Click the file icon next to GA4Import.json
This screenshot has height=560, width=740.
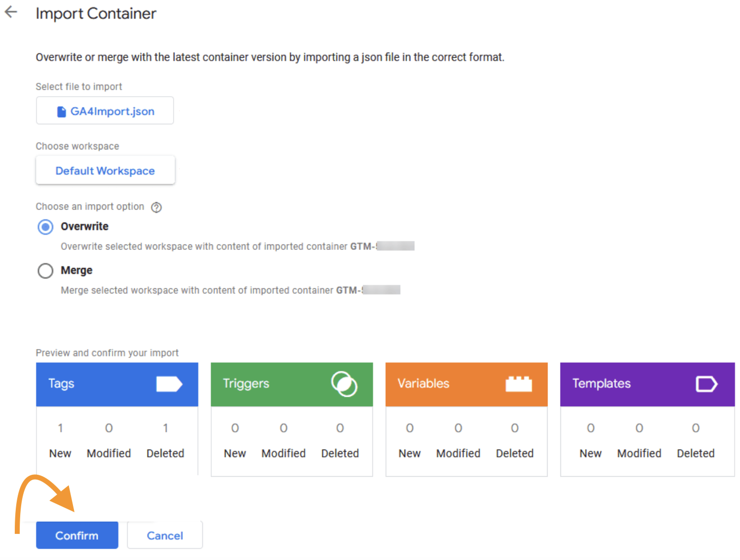(x=61, y=112)
